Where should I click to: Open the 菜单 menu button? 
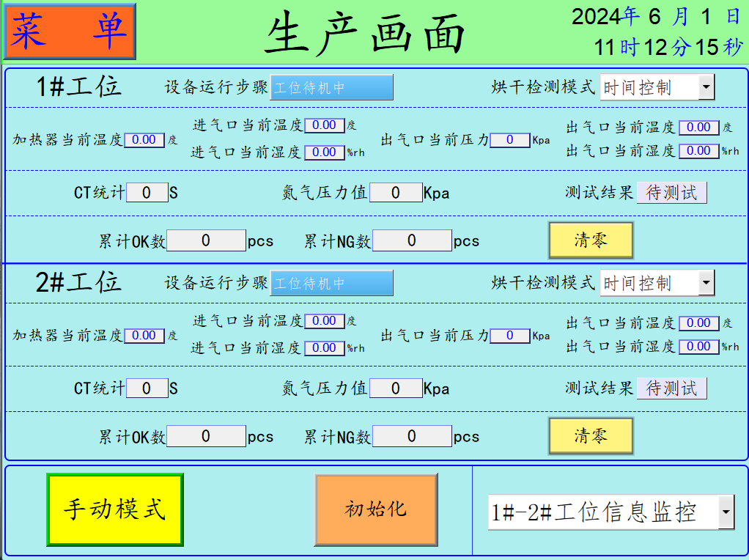[70, 31]
